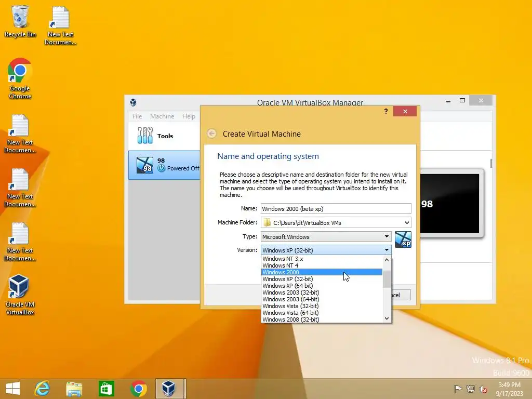Click version list scroll down arrow
This screenshot has height=399, width=532.
pos(387,318)
